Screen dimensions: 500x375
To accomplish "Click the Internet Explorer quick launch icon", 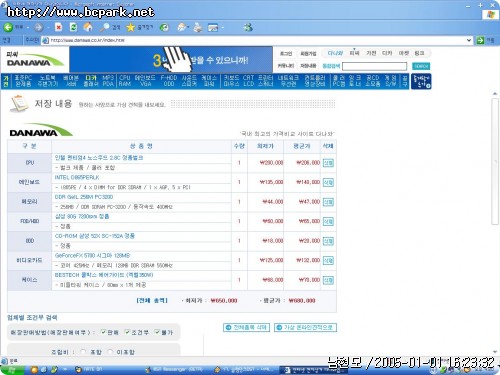I will [x=43, y=370].
